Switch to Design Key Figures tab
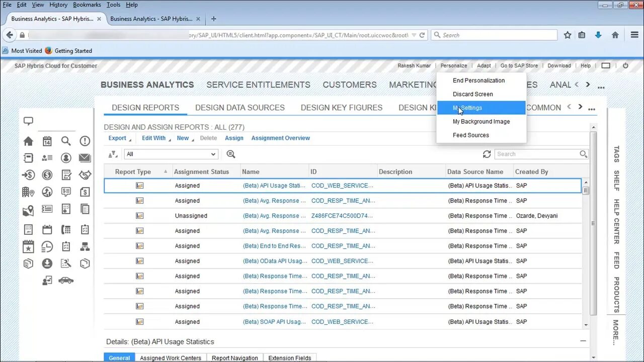Screen dimensions: 644x362 (342, 108)
